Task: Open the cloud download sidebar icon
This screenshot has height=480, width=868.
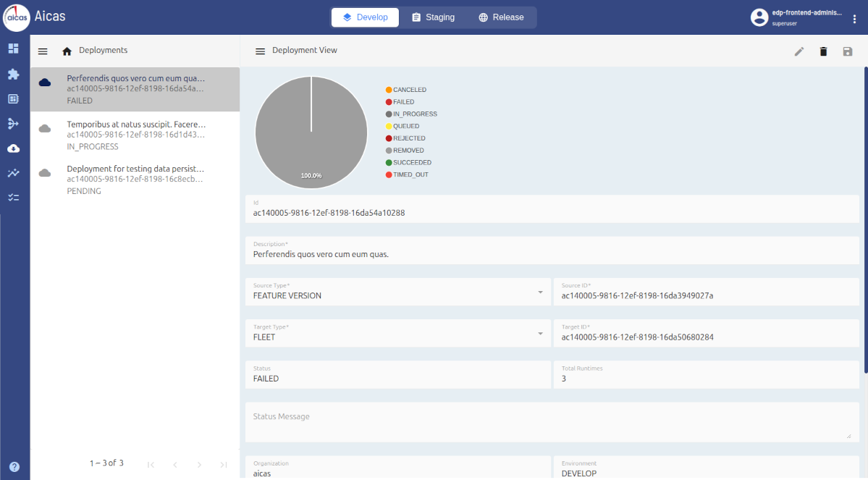Action: click(x=13, y=148)
